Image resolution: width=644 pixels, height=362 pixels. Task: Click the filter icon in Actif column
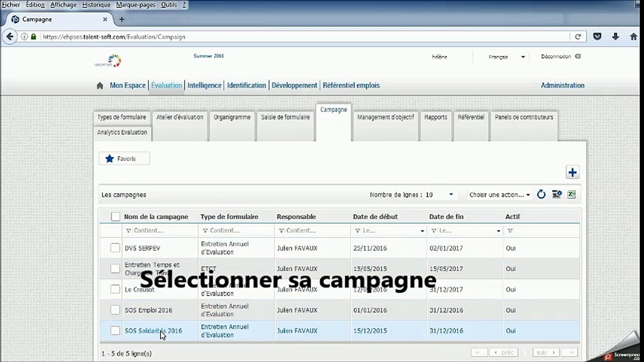point(510,231)
